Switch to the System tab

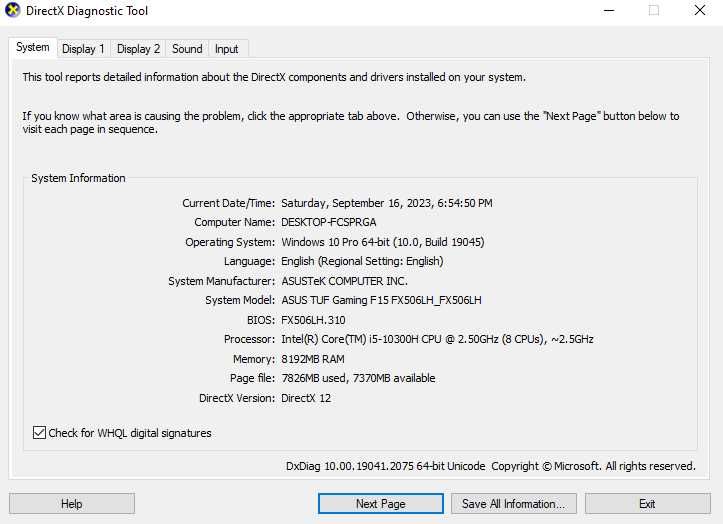pyautogui.click(x=32, y=47)
